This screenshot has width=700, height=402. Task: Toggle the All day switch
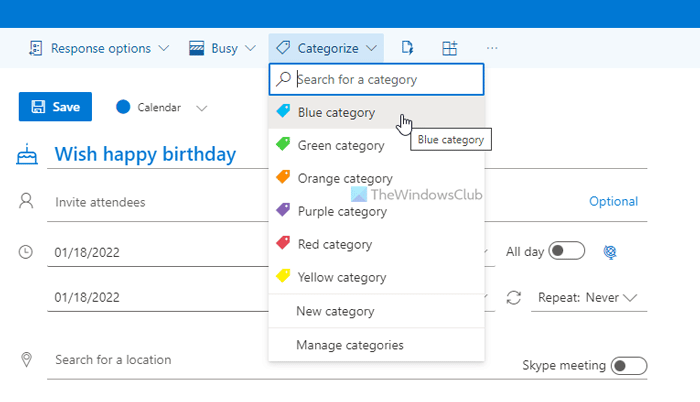tap(566, 252)
